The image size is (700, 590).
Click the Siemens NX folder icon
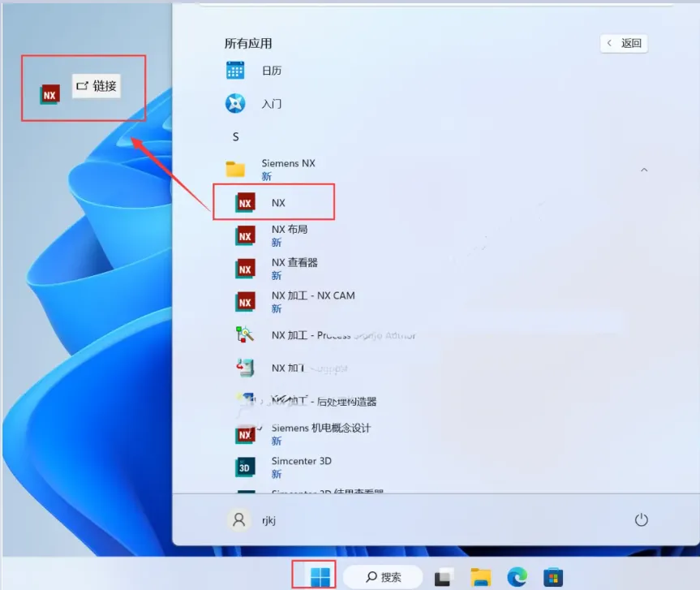click(235, 170)
